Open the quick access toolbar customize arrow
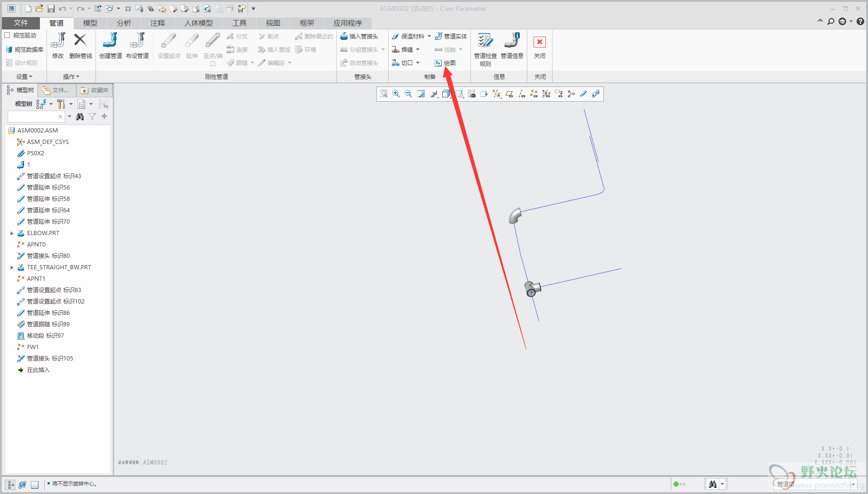The width and height of the screenshot is (868, 494). point(253,9)
